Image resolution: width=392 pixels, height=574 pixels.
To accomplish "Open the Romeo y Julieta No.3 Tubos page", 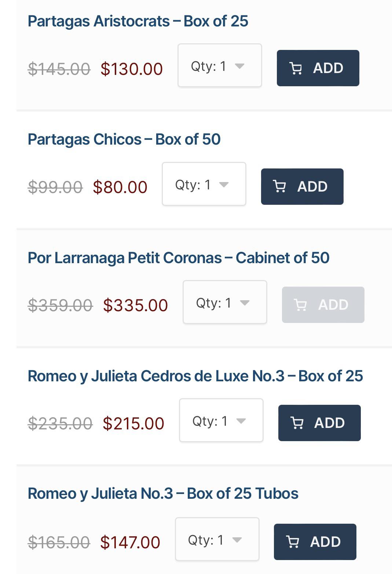I will [x=164, y=493].
